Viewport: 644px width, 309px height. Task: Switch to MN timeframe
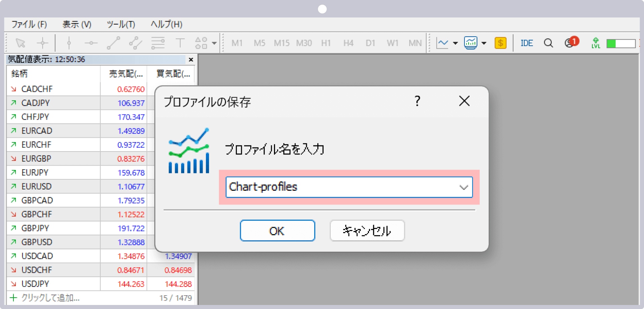tap(415, 43)
